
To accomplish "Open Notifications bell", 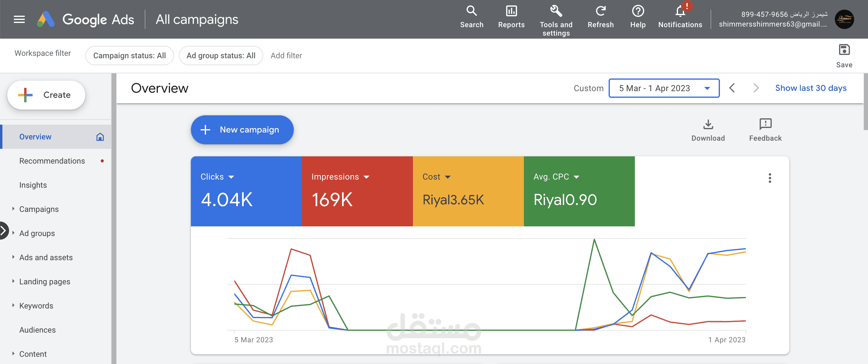I will [680, 12].
